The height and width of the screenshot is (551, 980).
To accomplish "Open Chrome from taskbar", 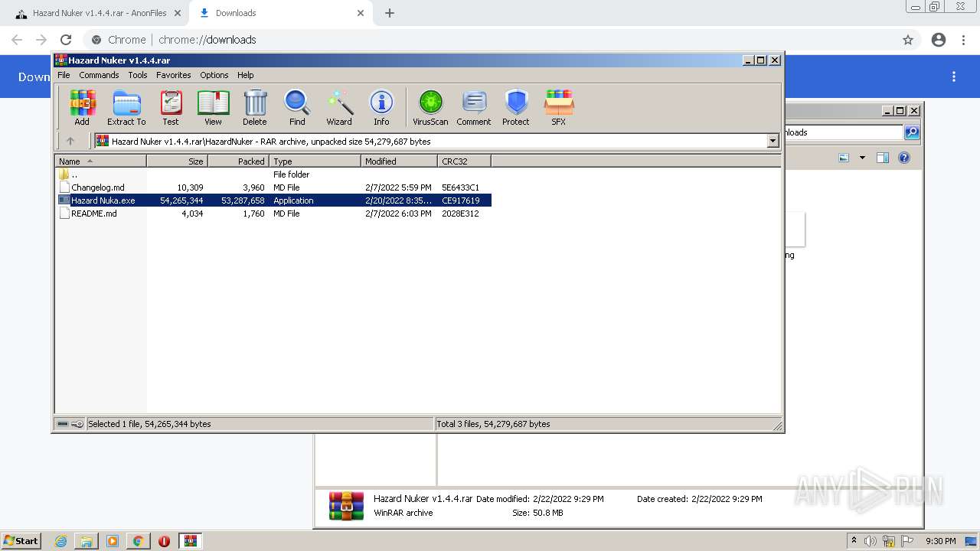I will (x=138, y=541).
